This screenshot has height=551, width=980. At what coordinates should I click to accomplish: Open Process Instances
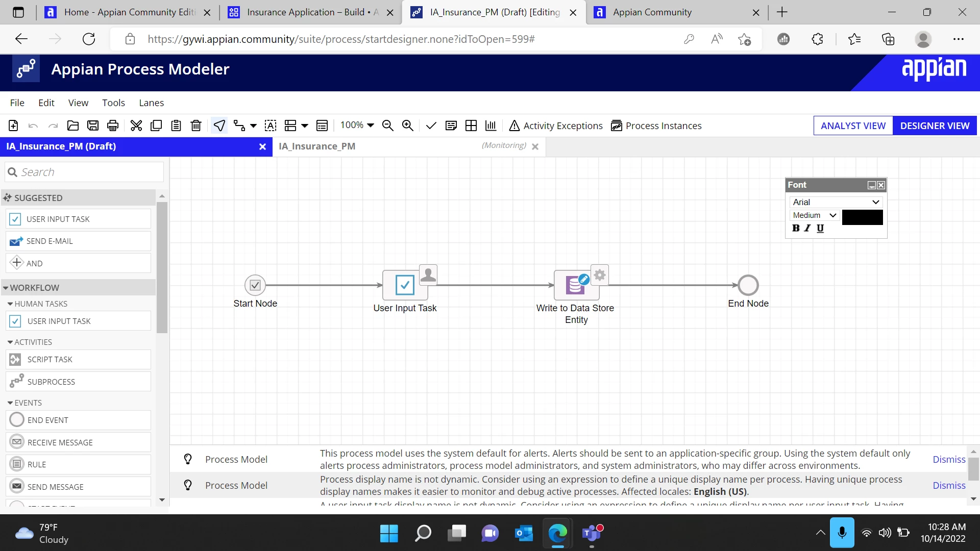tap(656, 126)
